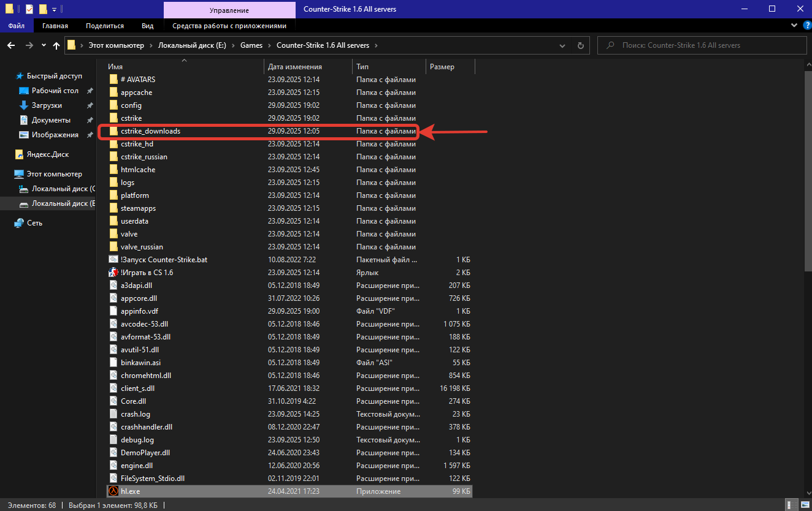This screenshot has height=511, width=812.
Task: Click the Properties icon in the quick access toolbar
Action: (x=29, y=9)
